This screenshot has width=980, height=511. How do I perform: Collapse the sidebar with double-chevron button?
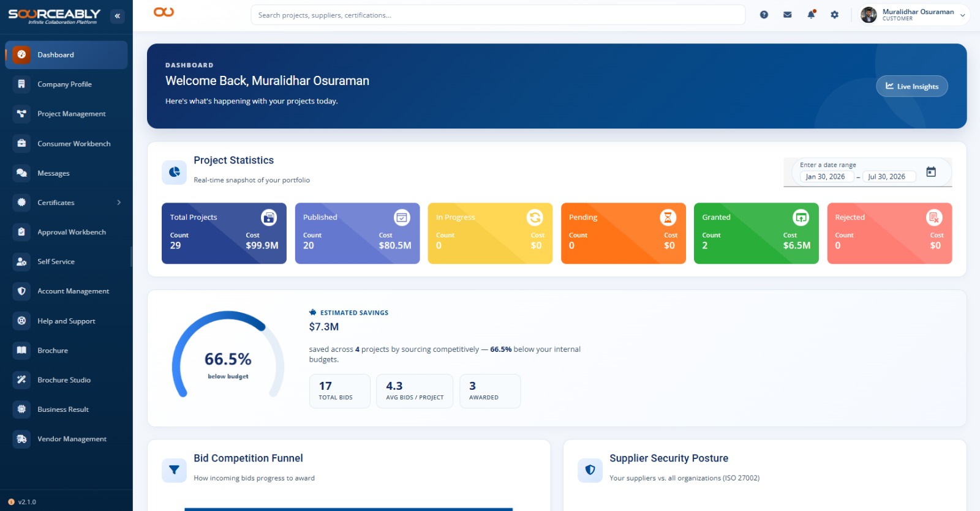click(117, 16)
